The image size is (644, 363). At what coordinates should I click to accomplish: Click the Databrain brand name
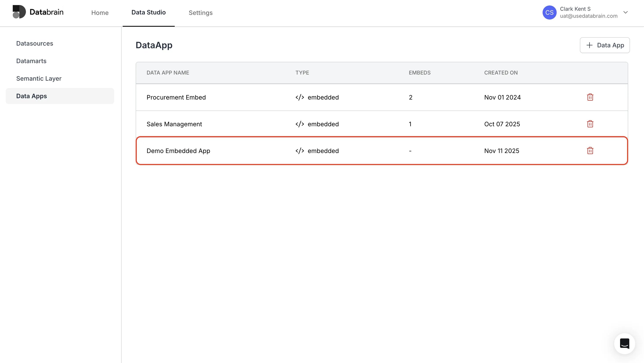[x=47, y=12]
